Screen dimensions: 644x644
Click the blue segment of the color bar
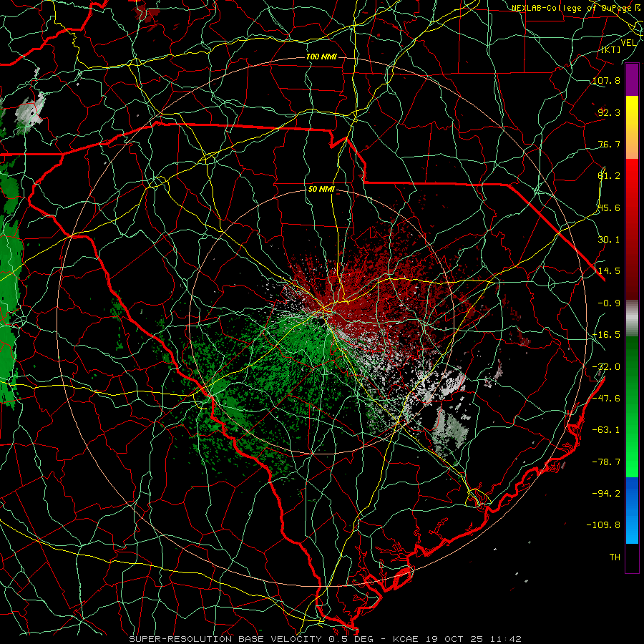632,510
